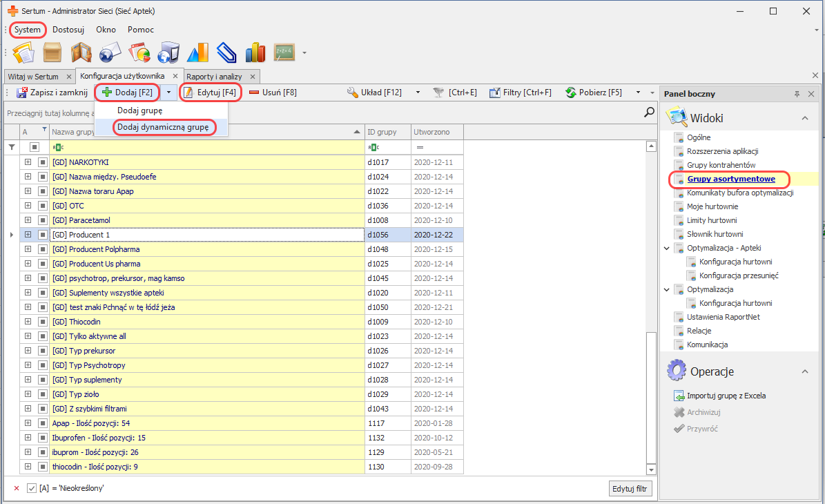Toggle the checkbox next to [GD] Paracetamol
The width and height of the screenshot is (825, 504).
pyautogui.click(x=43, y=220)
